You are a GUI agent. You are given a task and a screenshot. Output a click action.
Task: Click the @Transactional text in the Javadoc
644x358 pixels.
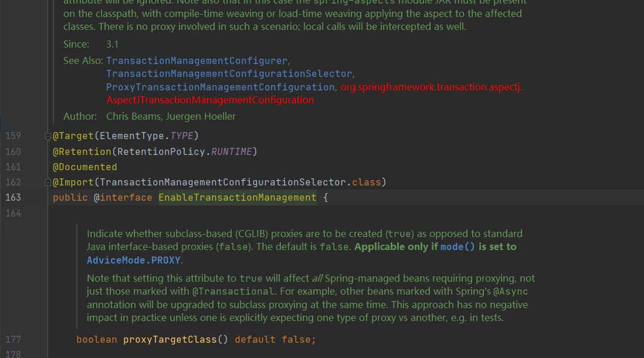click(x=233, y=292)
